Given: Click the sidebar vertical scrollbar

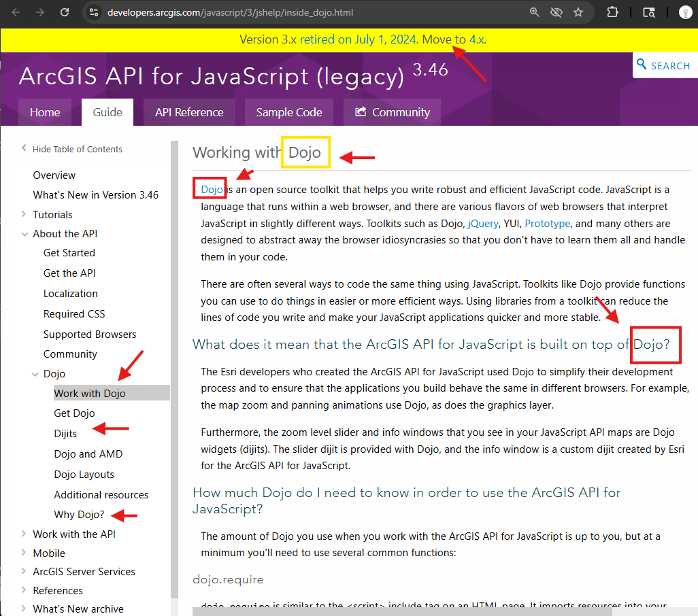Looking at the screenshot, I should coord(174,369).
